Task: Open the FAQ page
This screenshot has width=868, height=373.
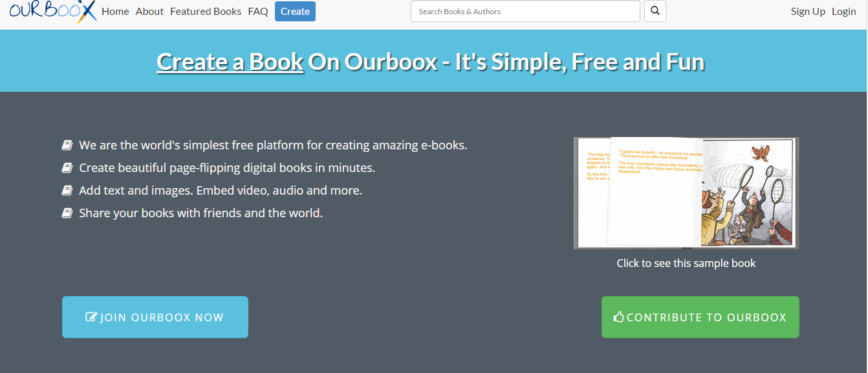Action: coord(258,12)
